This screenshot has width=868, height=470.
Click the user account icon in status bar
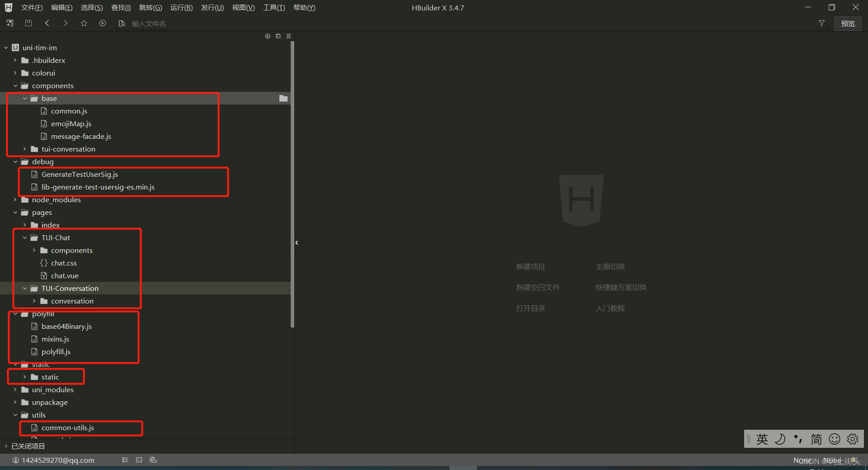coord(16,460)
